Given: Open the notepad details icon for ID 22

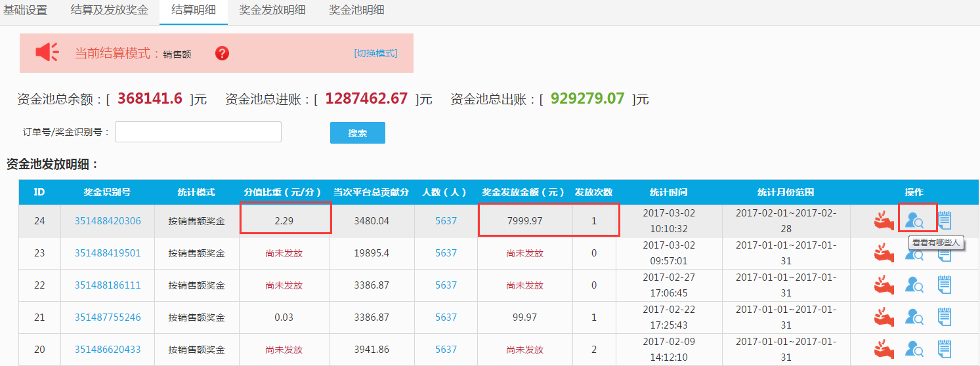Looking at the screenshot, I should [945, 285].
